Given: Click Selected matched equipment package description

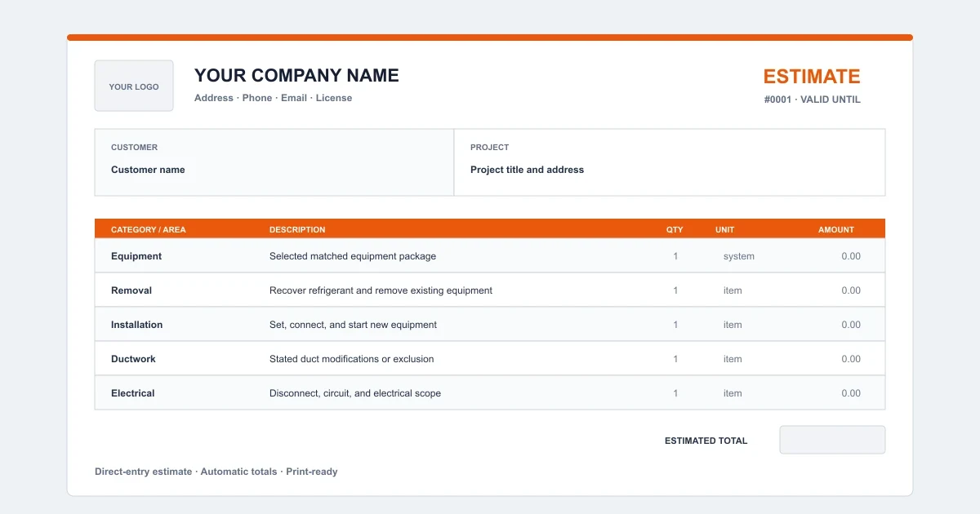Looking at the screenshot, I should pyautogui.click(x=353, y=256).
